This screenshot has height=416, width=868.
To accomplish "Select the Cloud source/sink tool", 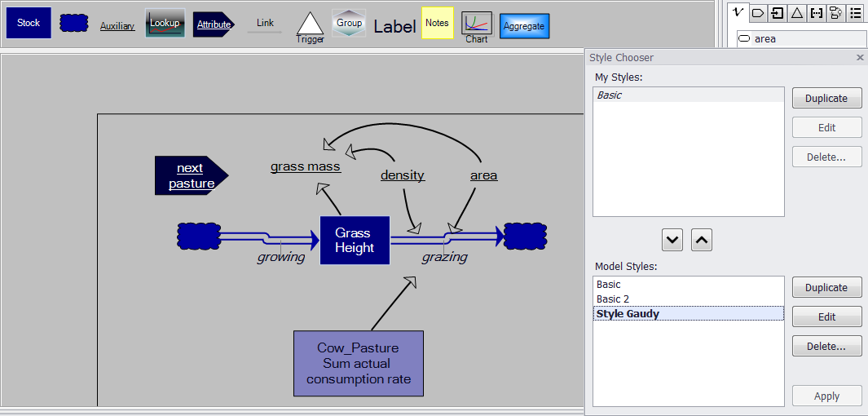I will click(73, 24).
